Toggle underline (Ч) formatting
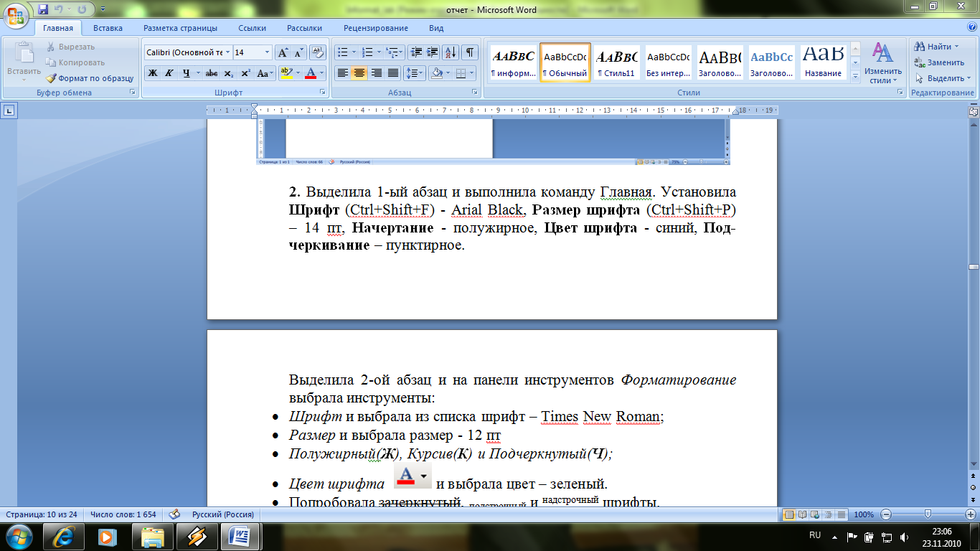The image size is (980, 551). (186, 73)
